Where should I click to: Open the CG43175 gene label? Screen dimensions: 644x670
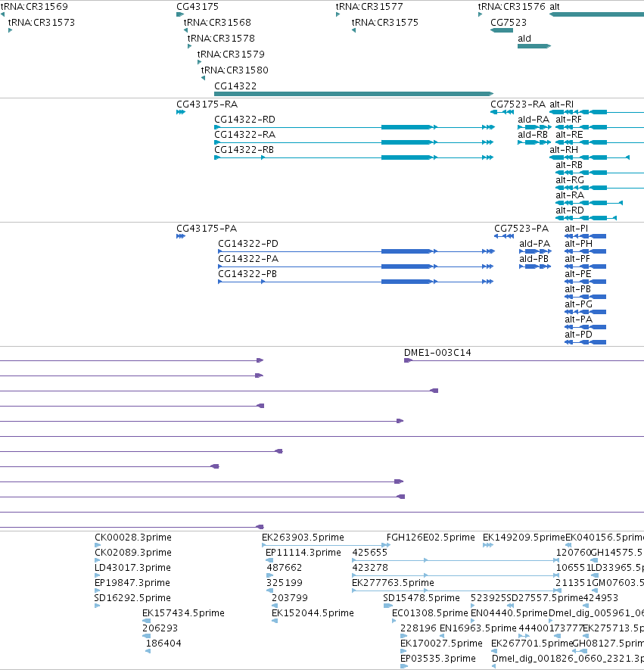[198, 7]
